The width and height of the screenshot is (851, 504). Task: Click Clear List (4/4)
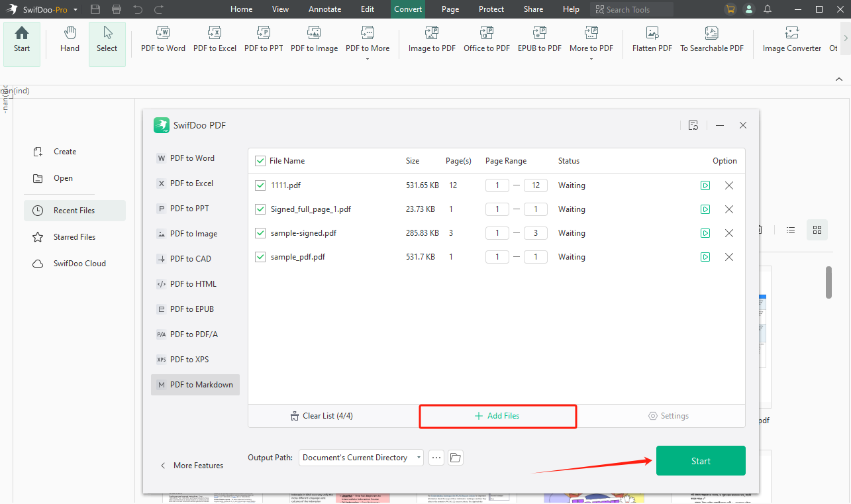point(321,416)
